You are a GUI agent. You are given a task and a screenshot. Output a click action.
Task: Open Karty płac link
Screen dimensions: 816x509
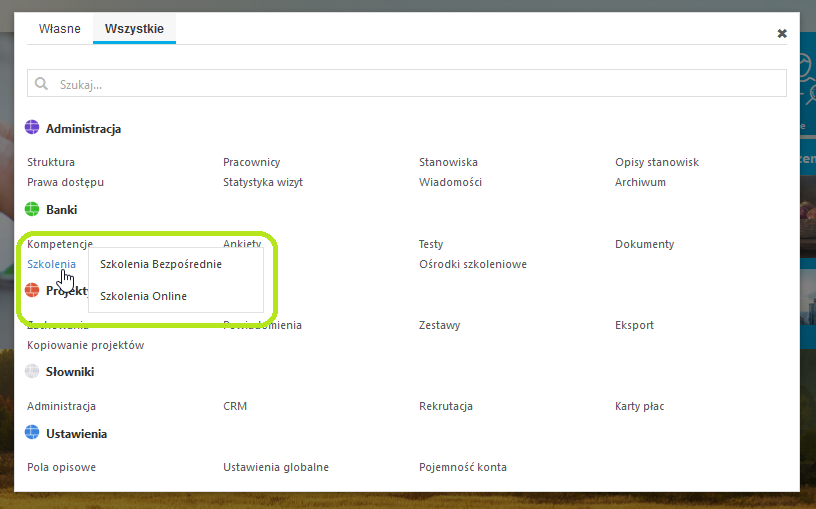(640, 406)
